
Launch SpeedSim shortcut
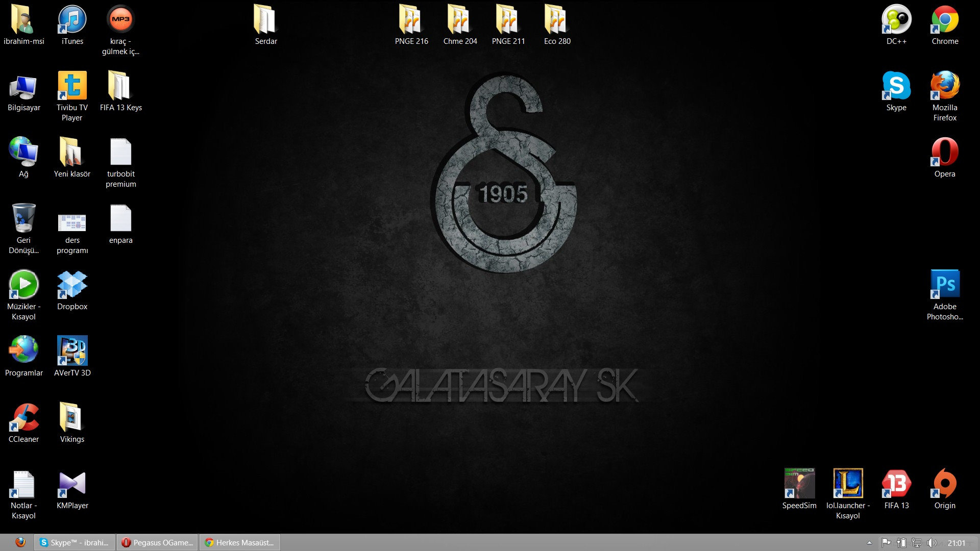(x=799, y=489)
